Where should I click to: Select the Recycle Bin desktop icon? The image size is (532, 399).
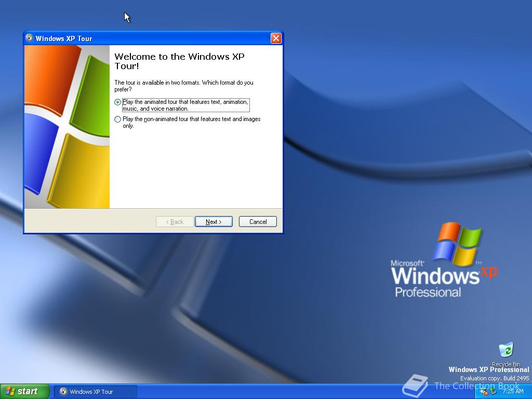pos(506,354)
